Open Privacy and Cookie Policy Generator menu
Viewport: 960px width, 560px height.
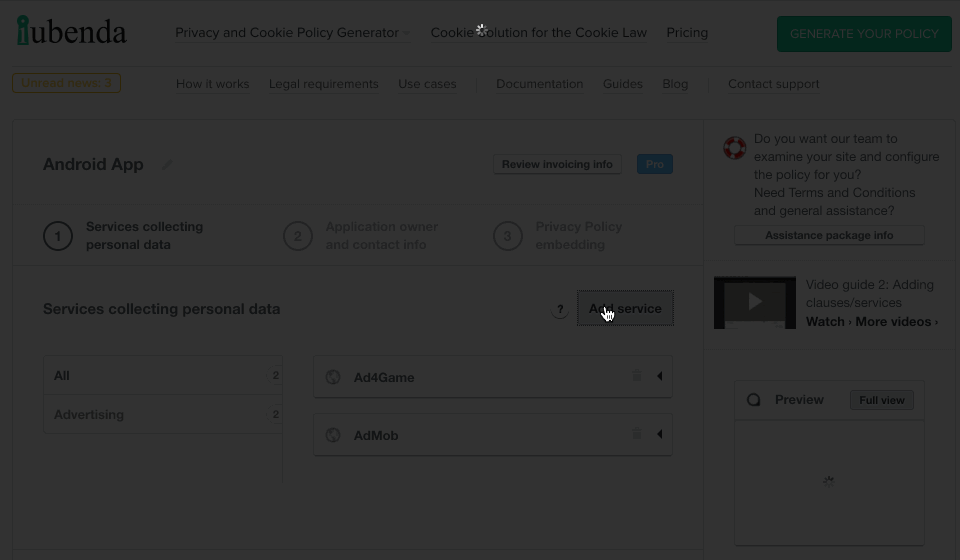pyautogui.click(x=287, y=33)
